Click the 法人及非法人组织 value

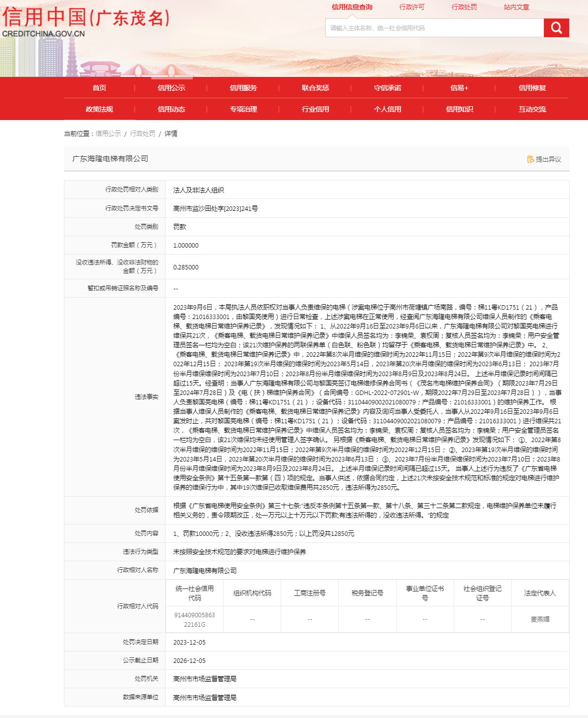[198, 190]
